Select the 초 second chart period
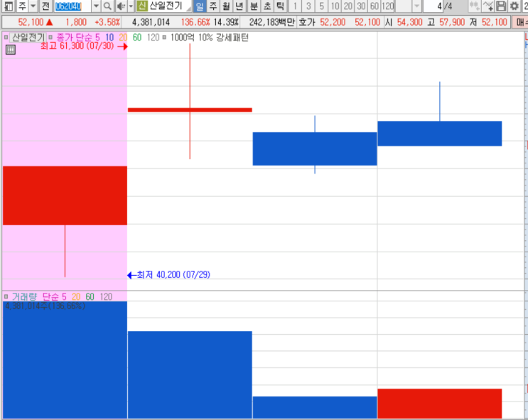The height and width of the screenshot is (420, 528). [x=267, y=6]
